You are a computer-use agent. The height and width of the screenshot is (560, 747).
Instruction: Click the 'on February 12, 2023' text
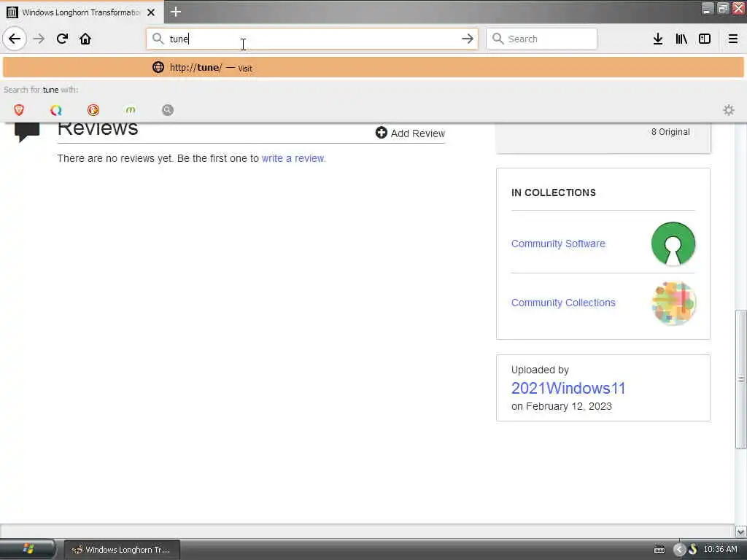tap(561, 406)
